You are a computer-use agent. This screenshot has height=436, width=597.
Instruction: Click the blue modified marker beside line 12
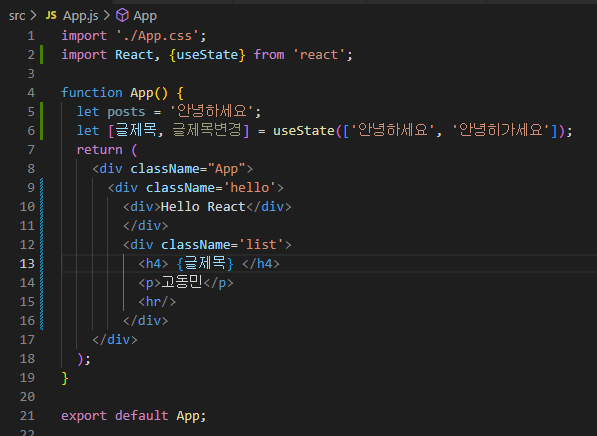(42, 245)
